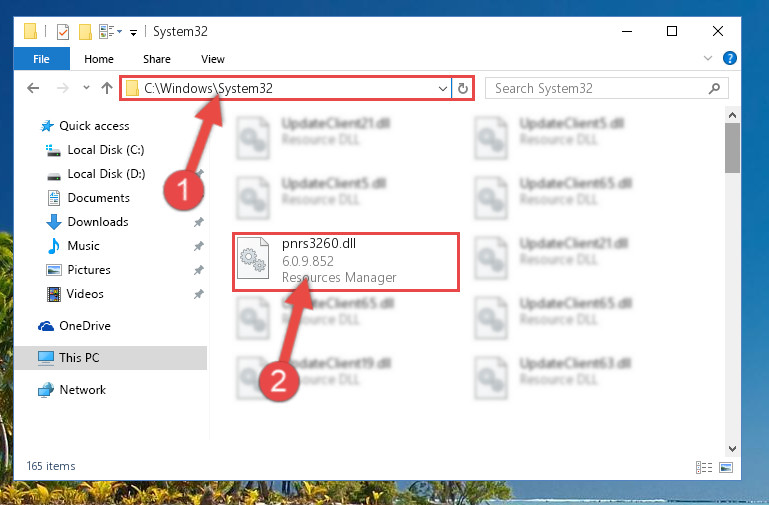Expand the ribbon with the chevron
This screenshot has width=769, height=505.
(707, 58)
